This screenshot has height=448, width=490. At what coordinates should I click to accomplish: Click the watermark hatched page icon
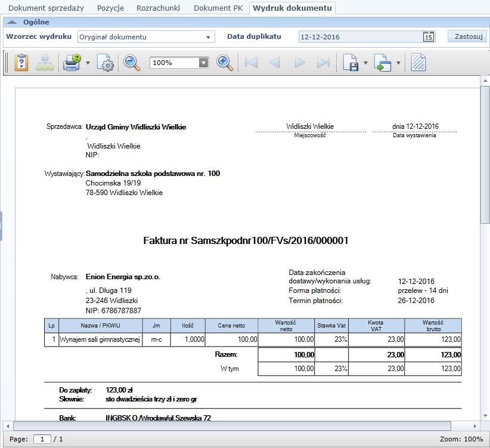coord(418,63)
